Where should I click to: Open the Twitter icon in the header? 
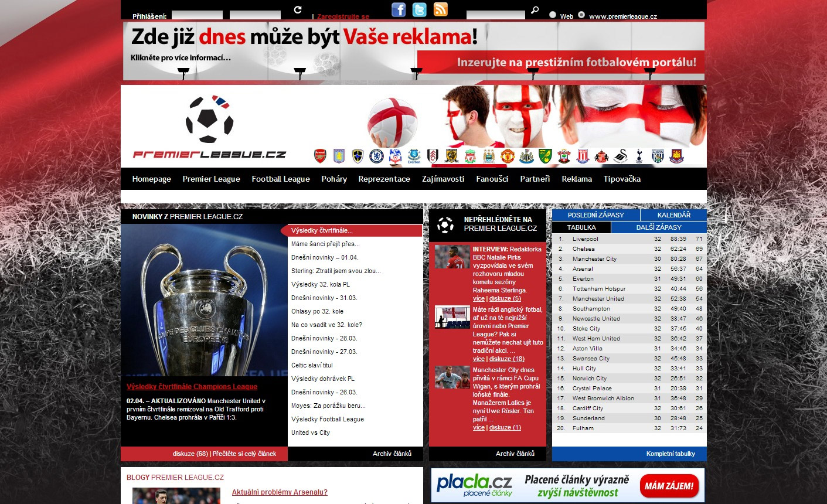pos(420,9)
